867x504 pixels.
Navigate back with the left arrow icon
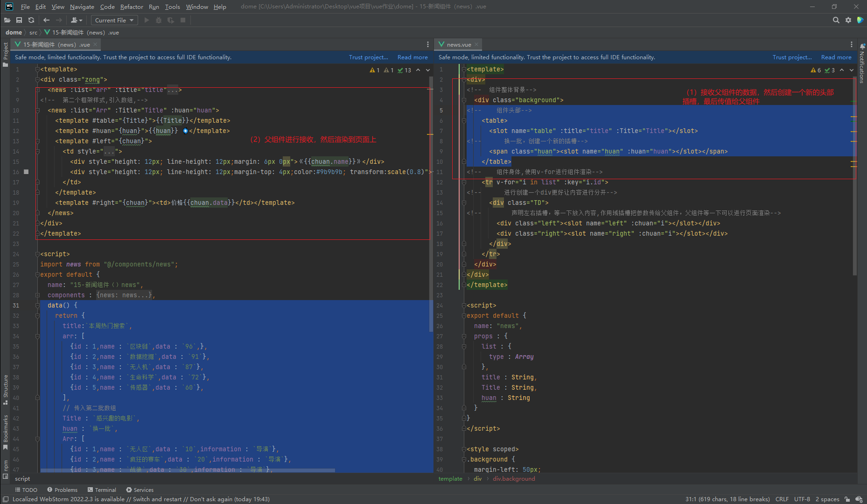click(46, 20)
